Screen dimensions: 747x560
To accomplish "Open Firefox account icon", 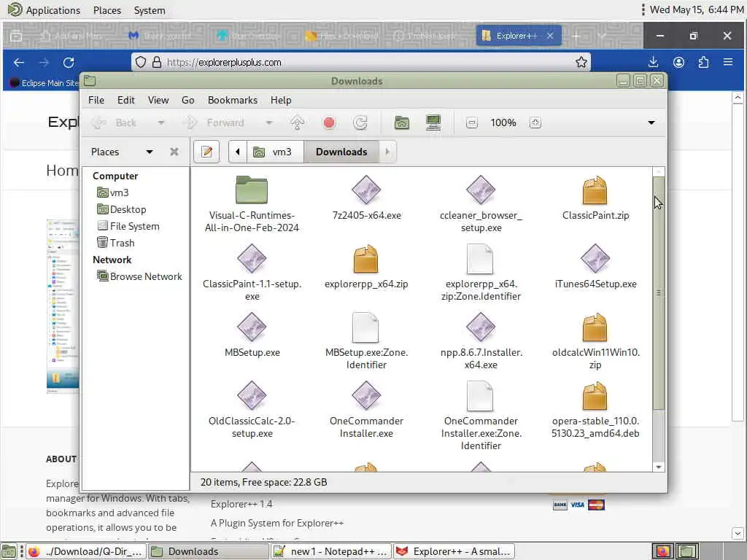I will 678,63.
